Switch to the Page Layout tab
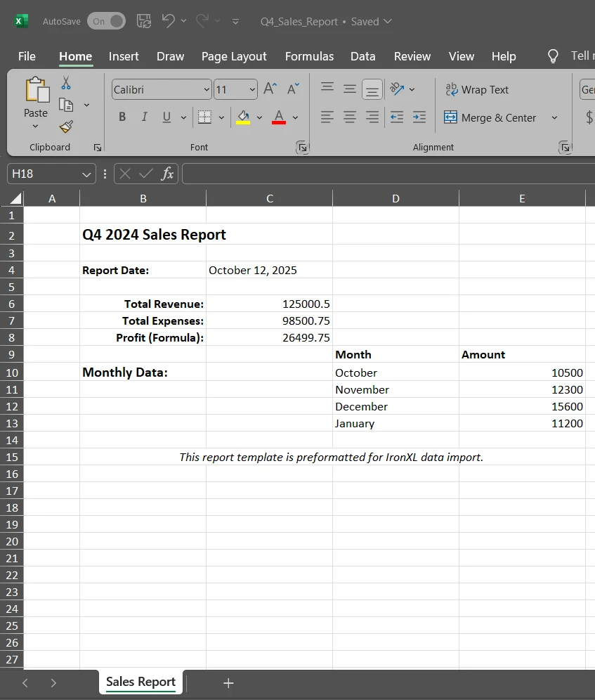Screen dimensions: 595x700 click(x=234, y=56)
